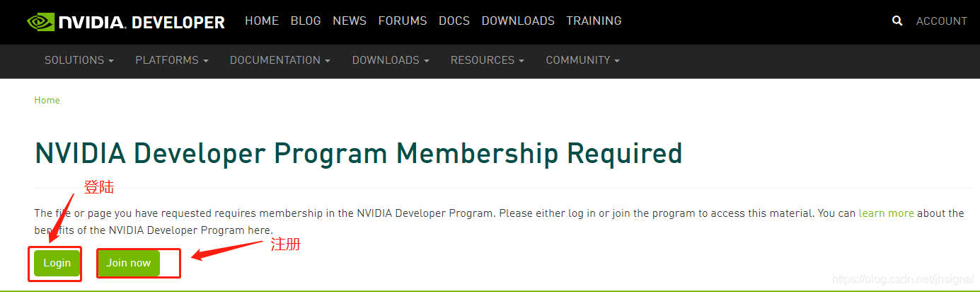Click the green Login button
Image resolution: width=980 pixels, height=292 pixels.
point(57,263)
